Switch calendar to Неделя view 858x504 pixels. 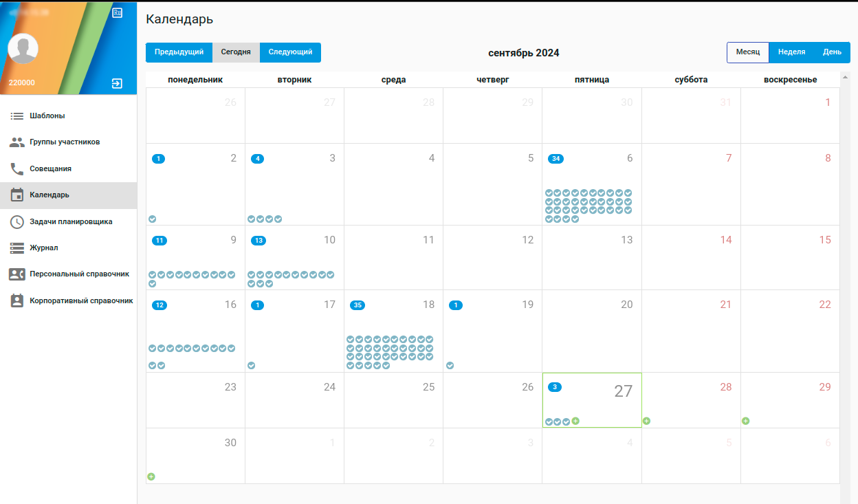pyautogui.click(x=791, y=52)
